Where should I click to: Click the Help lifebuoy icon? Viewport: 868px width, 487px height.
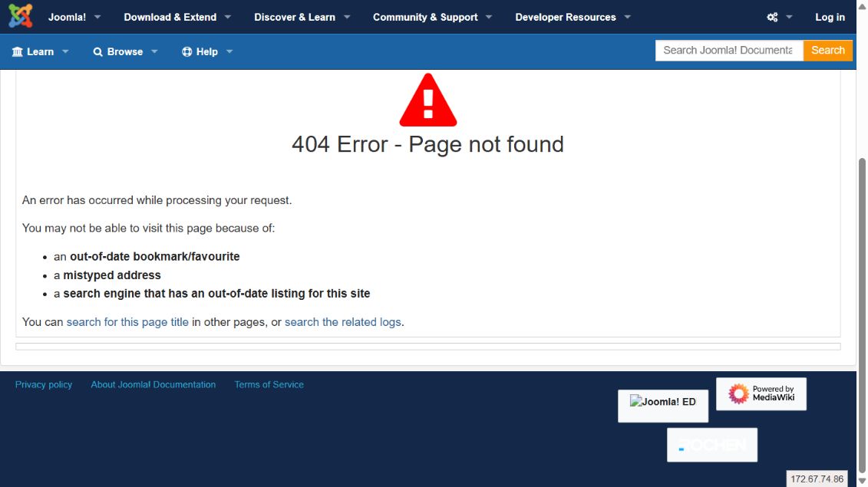pyautogui.click(x=187, y=51)
